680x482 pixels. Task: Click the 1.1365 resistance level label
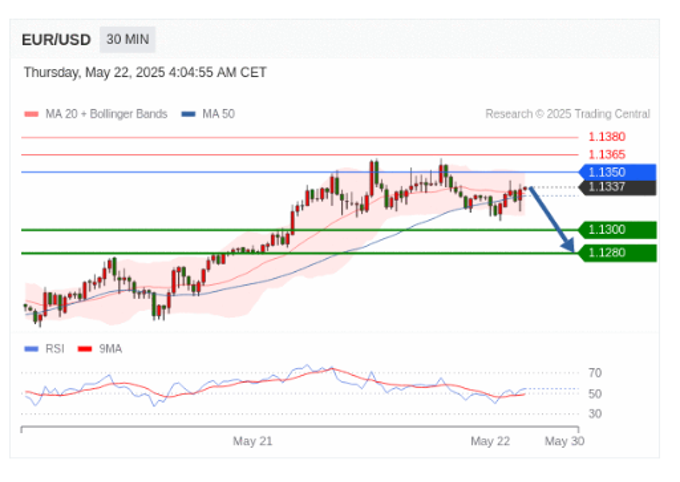click(x=607, y=154)
